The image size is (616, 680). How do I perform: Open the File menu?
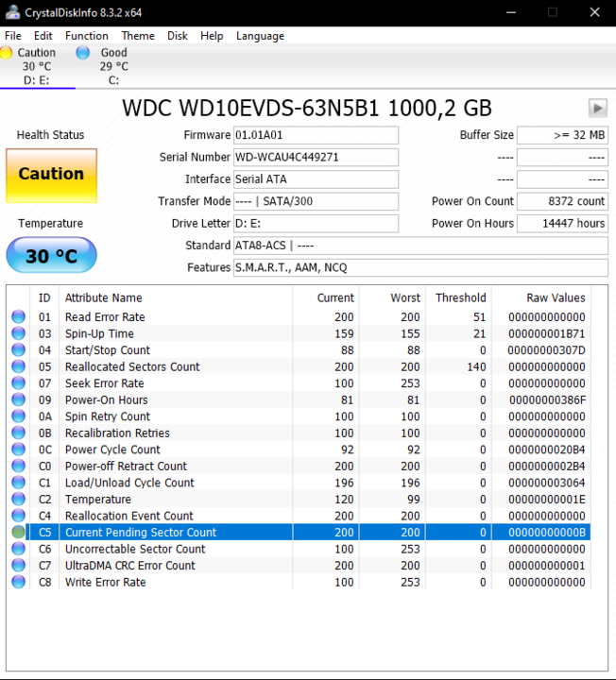pos(13,36)
